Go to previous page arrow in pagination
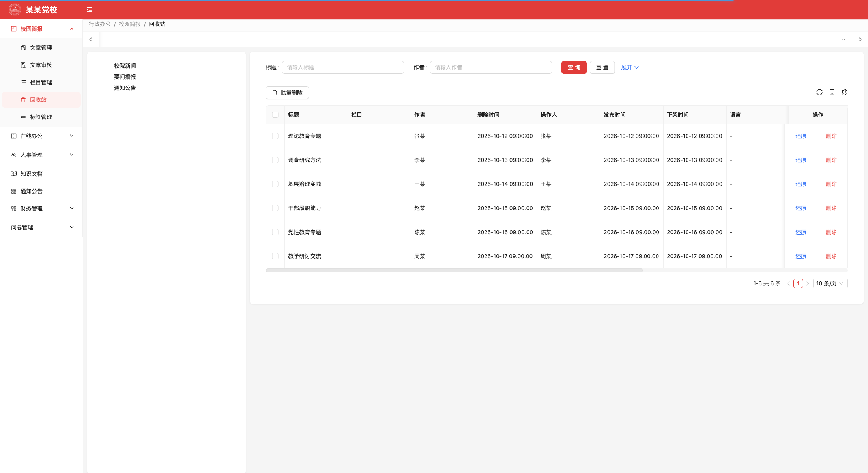This screenshot has width=868, height=473. coord(789,283)
